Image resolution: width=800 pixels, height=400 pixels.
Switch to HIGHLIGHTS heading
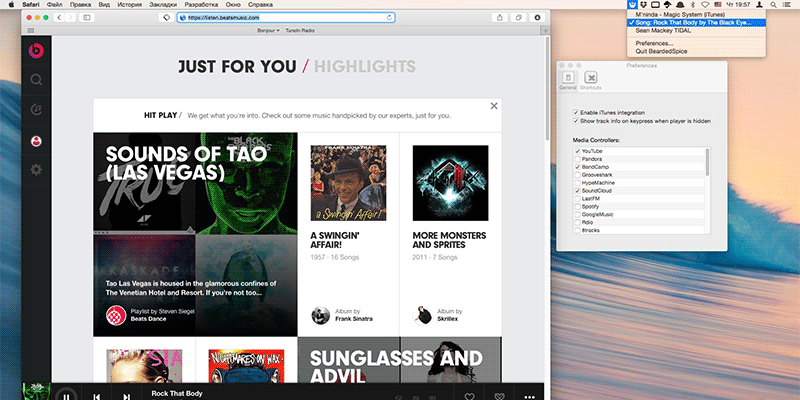[x=364, y=67]
